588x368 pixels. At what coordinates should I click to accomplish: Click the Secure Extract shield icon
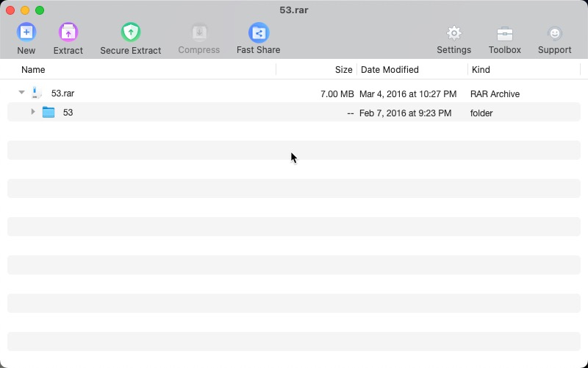pos(131,32)
